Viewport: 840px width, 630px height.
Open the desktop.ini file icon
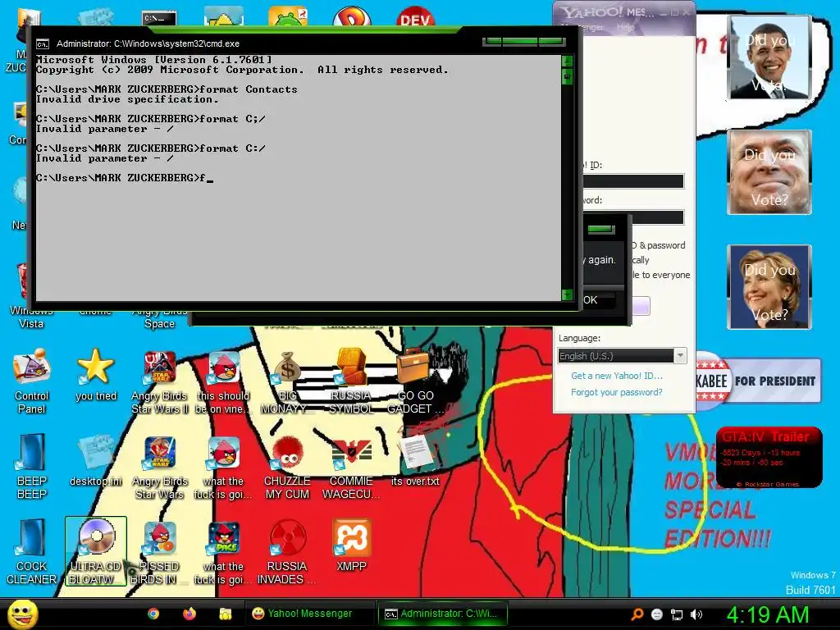95,461
